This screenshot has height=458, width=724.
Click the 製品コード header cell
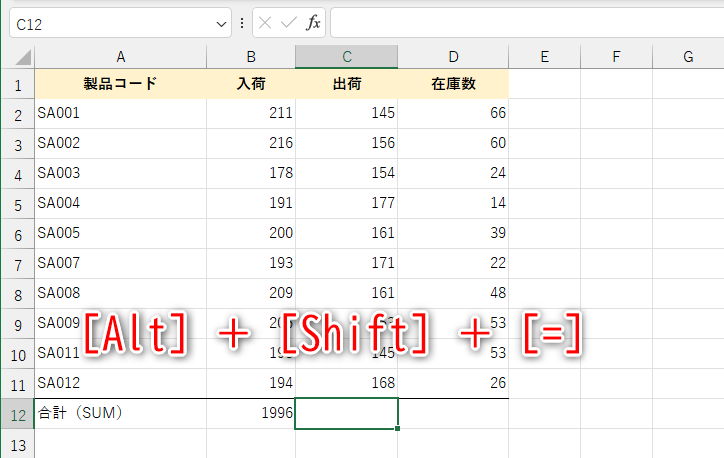[121, 84]
